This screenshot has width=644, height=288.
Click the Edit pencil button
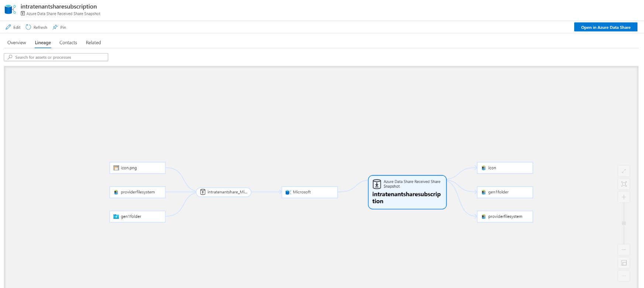13,27
